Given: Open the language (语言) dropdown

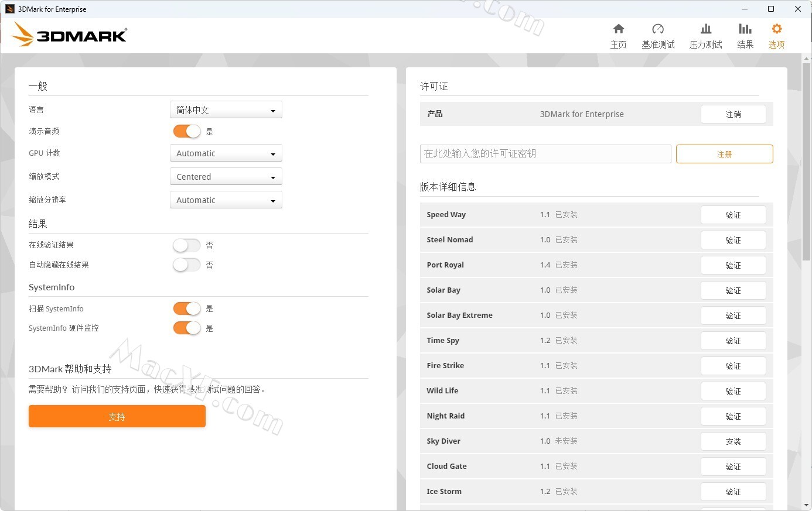Looking at the screenshot, I should pyautogui.click(x=226, y=110).
